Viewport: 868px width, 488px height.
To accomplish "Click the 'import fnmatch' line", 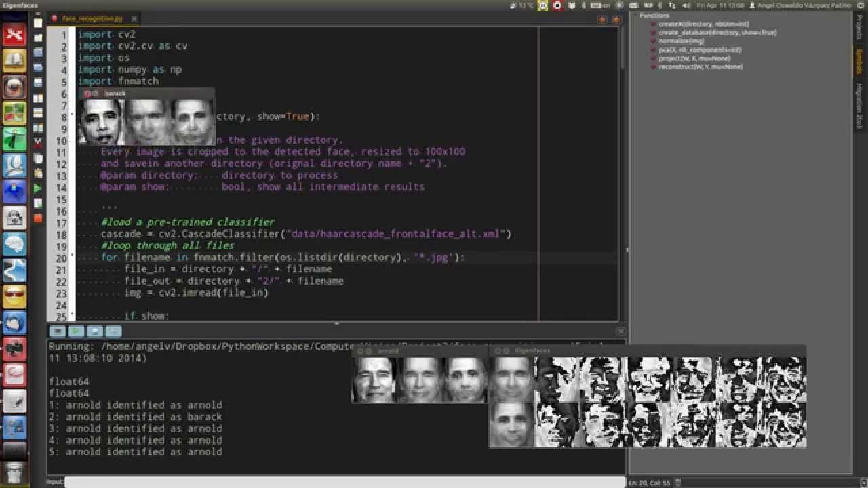I will [x=118, y=81].
